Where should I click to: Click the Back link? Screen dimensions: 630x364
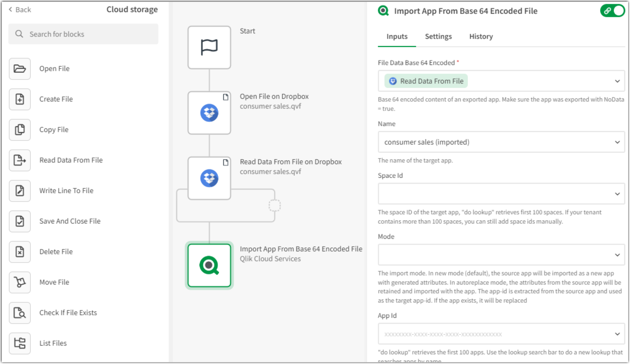point(19,10)
